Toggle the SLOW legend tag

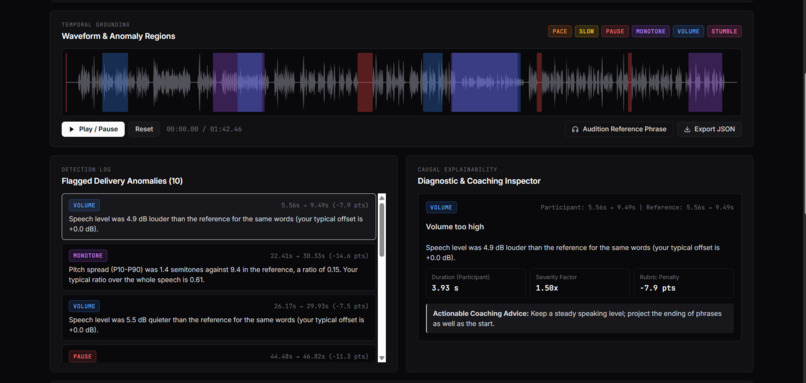point(587,31)
